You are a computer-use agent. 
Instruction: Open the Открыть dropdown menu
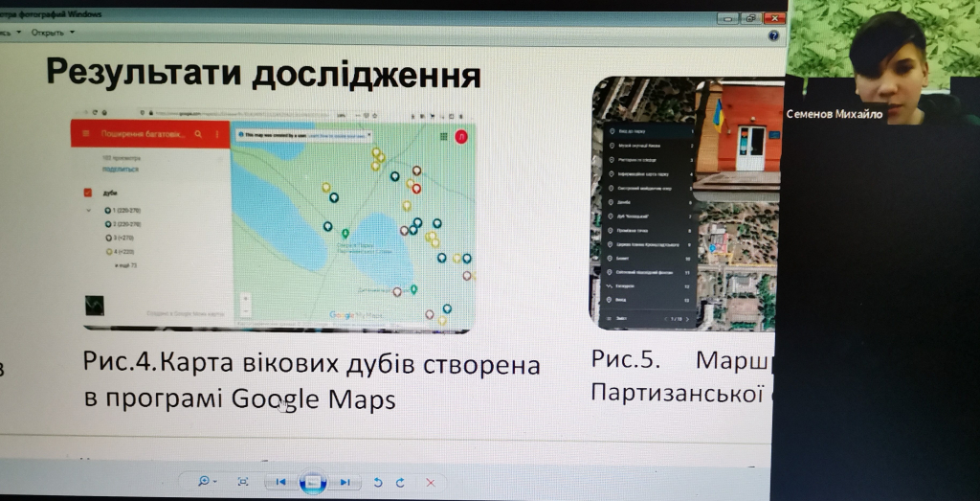pyautogui.click(x=53, y=32)
